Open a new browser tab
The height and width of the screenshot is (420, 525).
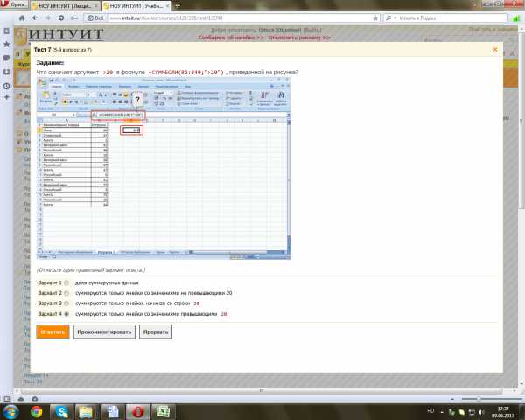click(x=178, y=5)
